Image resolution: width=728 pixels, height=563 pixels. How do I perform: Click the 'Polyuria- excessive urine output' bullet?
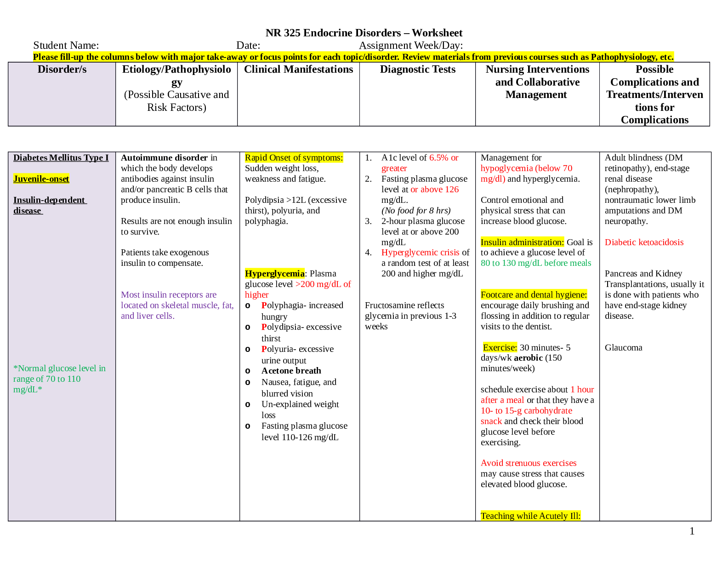point(298,355)
